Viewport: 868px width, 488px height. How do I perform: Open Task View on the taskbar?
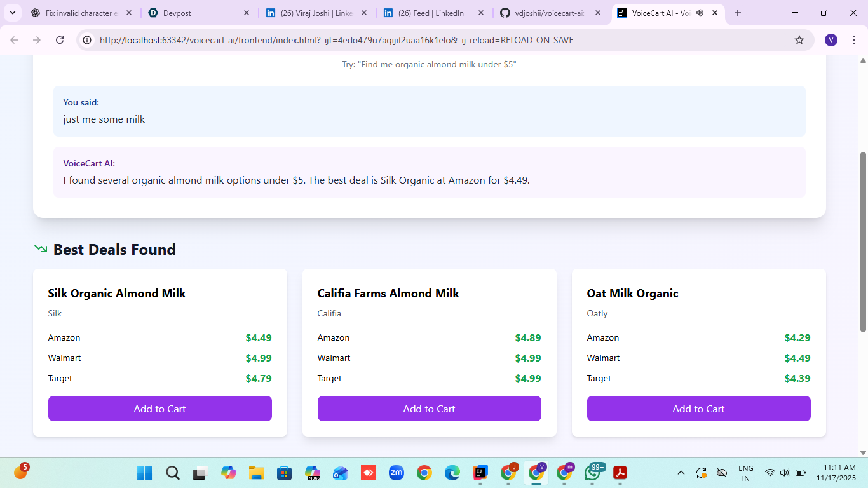pyautogui.click(x=201, y=473)
